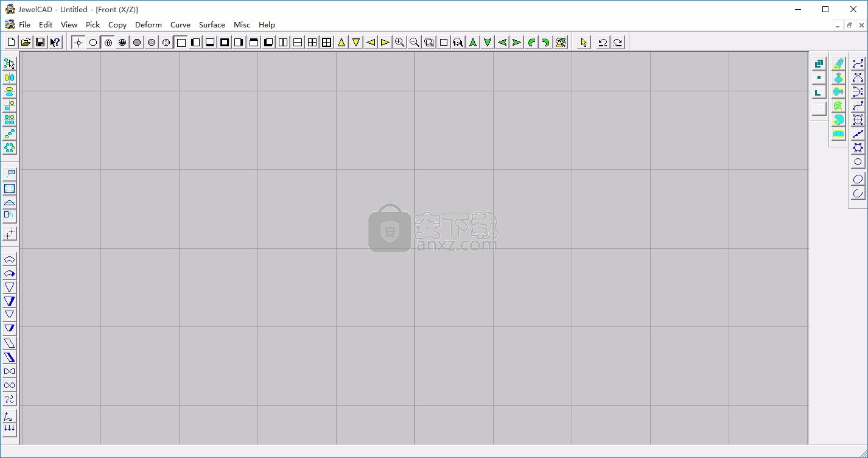Screen dimensions: 868x458
Task: Toggle the empty circle display mode
Action: point(93,42)
